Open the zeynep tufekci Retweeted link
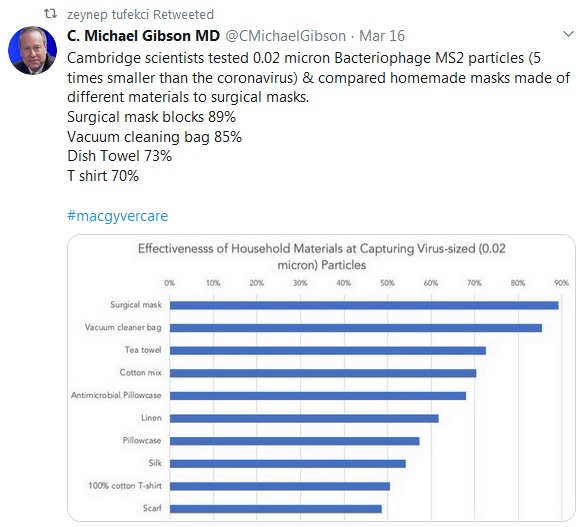Image resolution: width=582 pixels, height=527 pixels. click(x=140, y=14)
